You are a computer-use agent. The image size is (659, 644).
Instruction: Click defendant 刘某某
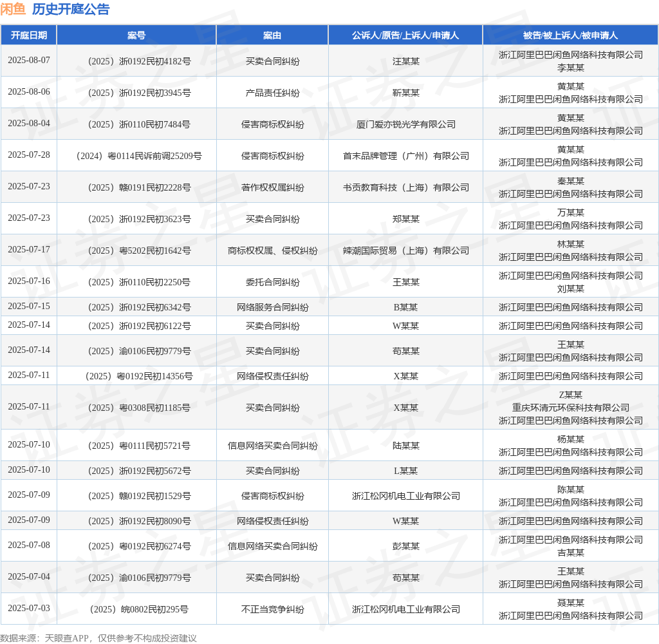click(x=570, y=289)
